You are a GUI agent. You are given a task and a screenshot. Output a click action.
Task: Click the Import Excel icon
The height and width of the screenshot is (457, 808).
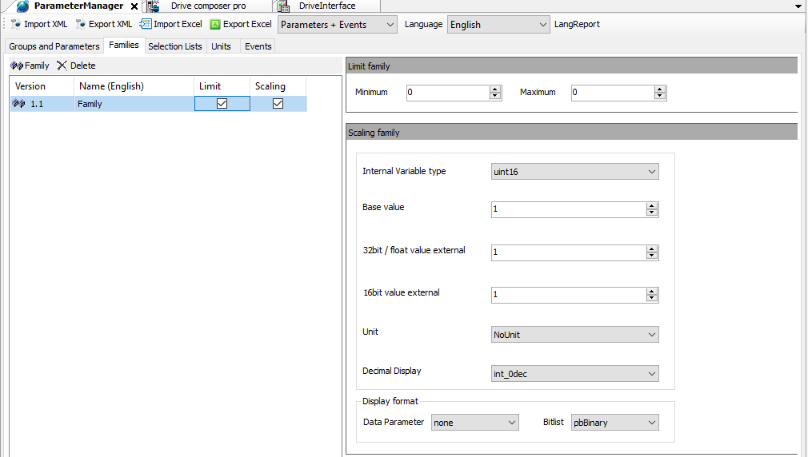[x=145, y=24]
